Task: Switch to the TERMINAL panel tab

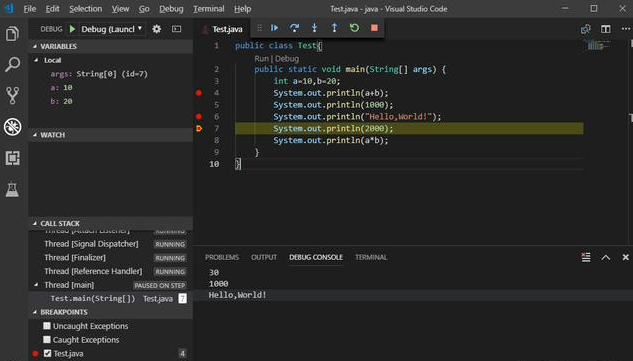Action: 371,257
